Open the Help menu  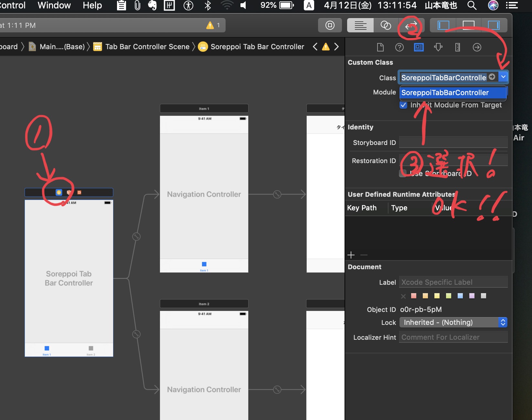(92, 5)
